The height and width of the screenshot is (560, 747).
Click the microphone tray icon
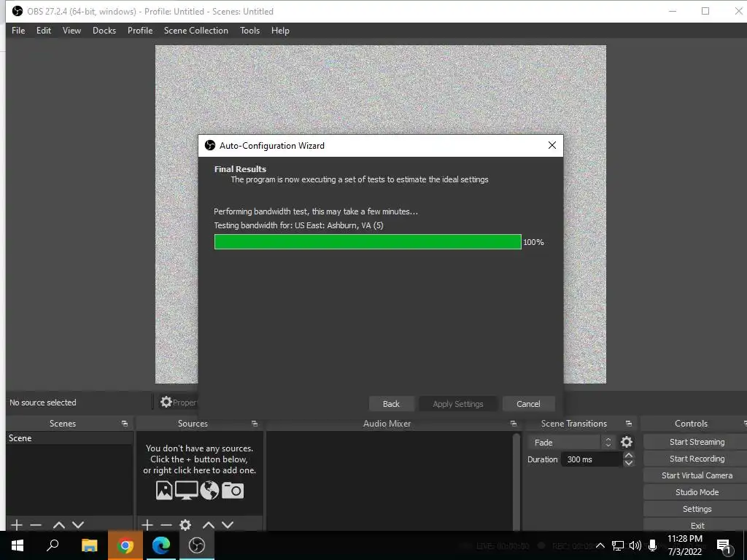[x=653, y=545]
